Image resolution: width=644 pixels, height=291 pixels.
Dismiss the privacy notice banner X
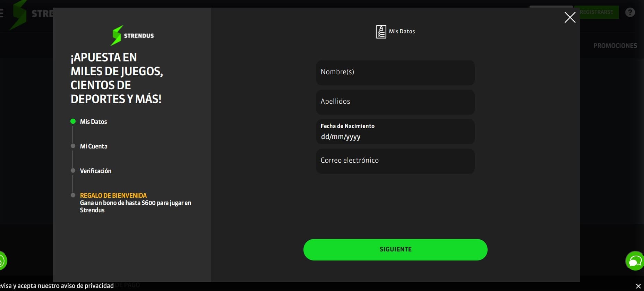[x=638, y=286]
